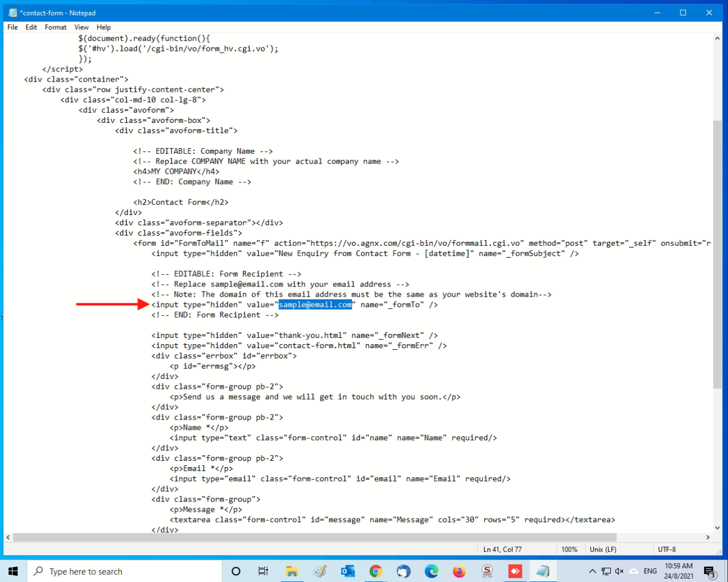The height and width of the screenshot is (582, 728).
Task: Open the File menu
Action: pos(13,27)
